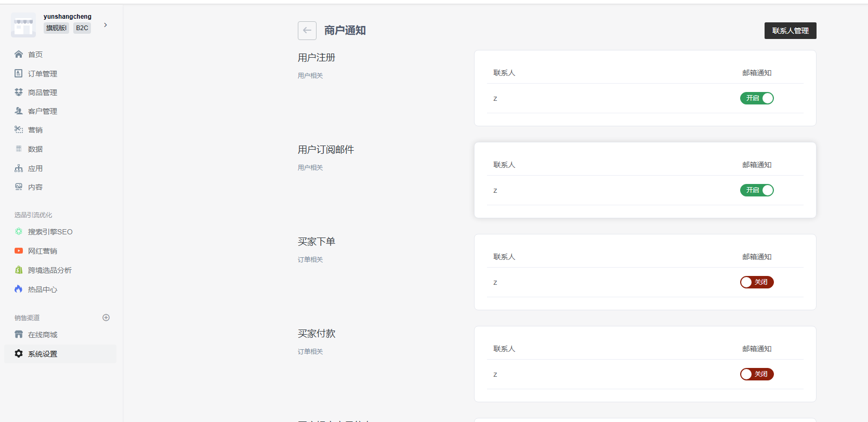Click the 系统设置 gear icon
The width and height of the screenshot is (868, 422).
(19, 353)
